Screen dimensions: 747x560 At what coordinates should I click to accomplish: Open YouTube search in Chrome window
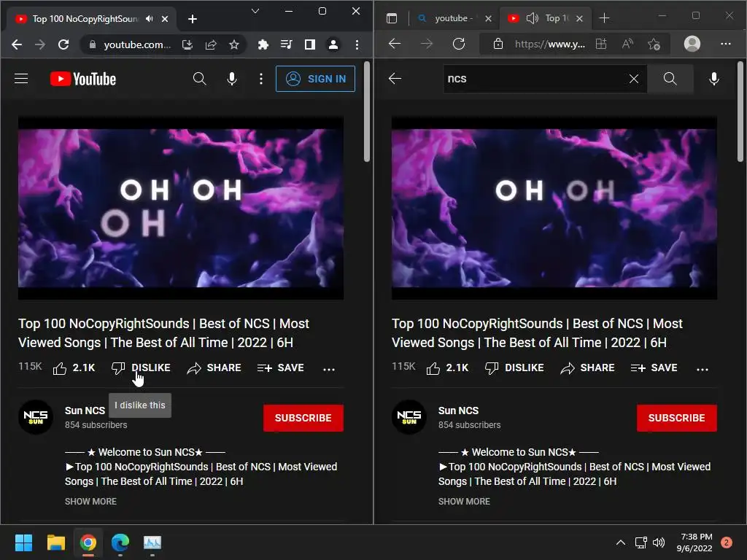coord(200,79)
